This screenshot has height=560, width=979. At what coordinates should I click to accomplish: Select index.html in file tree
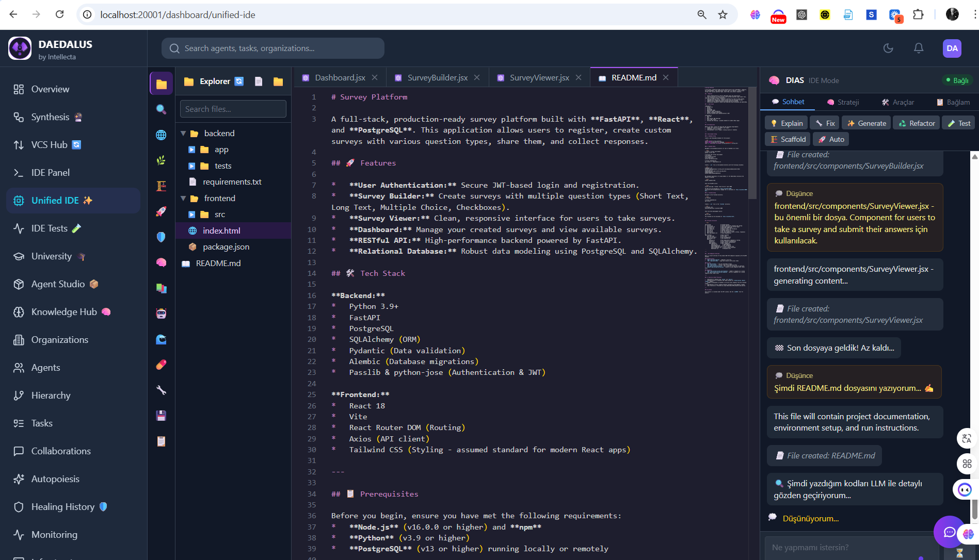233,230
